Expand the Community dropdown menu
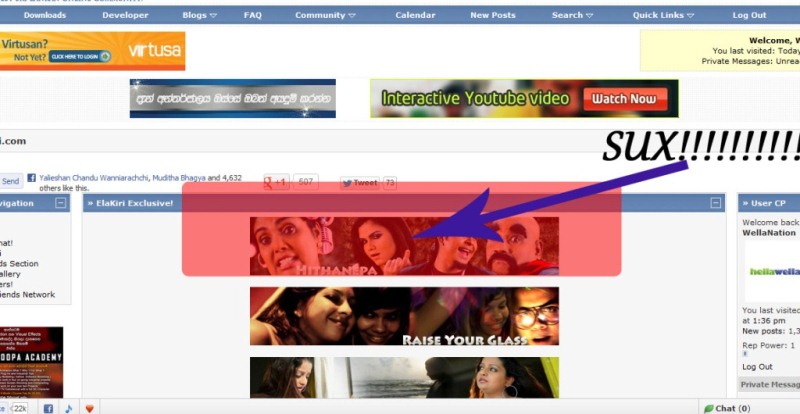The height and width of the screenshot is (414, 800). tap(325, 15)
